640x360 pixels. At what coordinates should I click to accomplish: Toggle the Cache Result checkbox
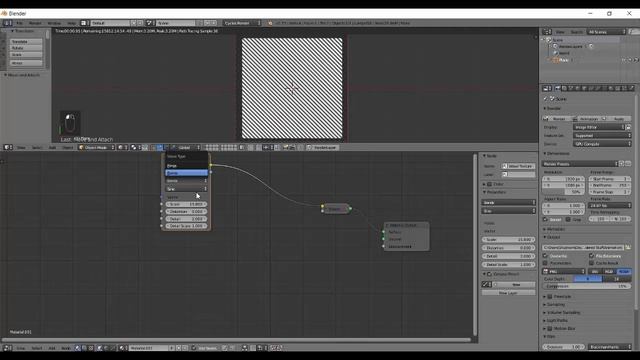pos(591,263)
